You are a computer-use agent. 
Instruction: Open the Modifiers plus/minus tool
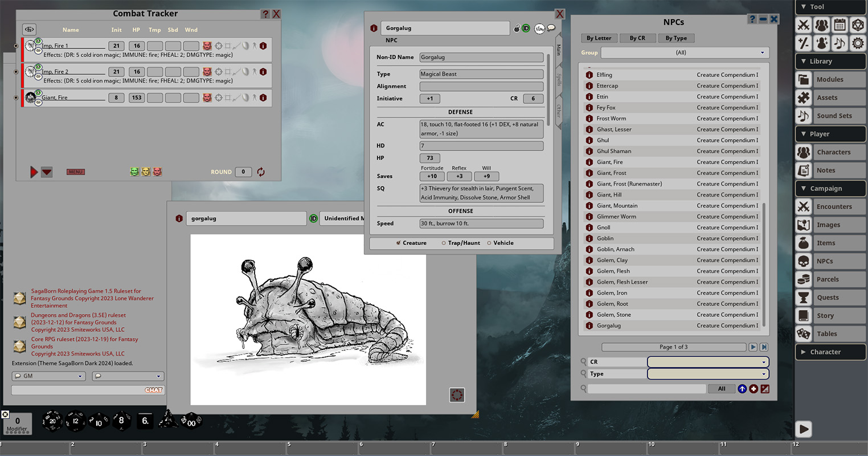pyautogui.click(x=804, y=43)
